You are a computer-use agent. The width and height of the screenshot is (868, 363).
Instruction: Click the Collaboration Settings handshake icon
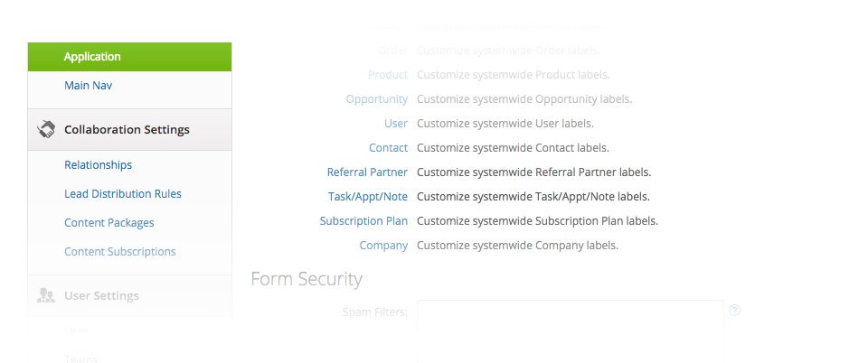click(x=45, y=130)
